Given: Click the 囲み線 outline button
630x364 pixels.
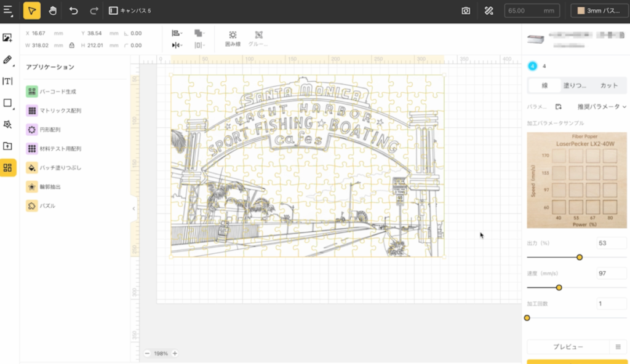Looking at the screenshot, I should click(233, 39).
